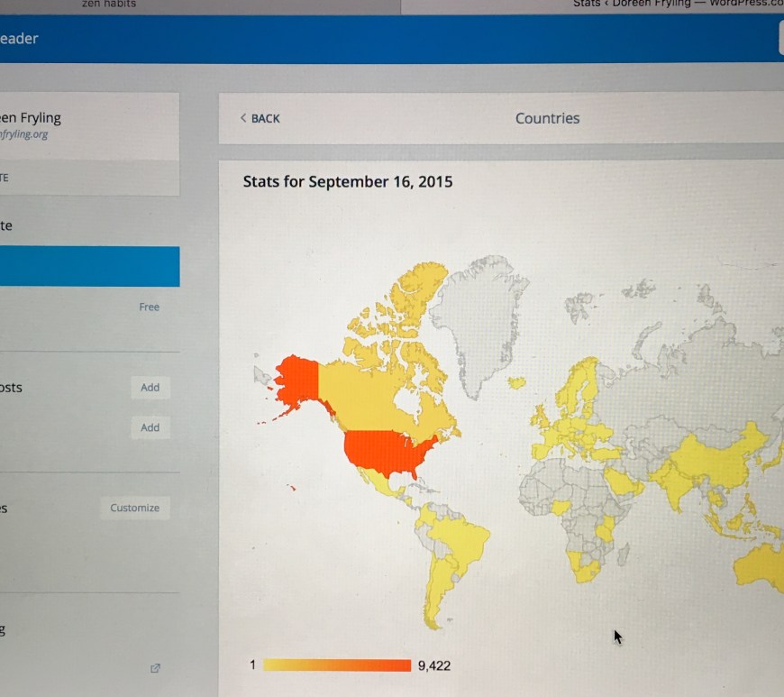This screenshot has height=697, width=784.
Task: Click the Free plan label
Action: (x=149, y=307)
